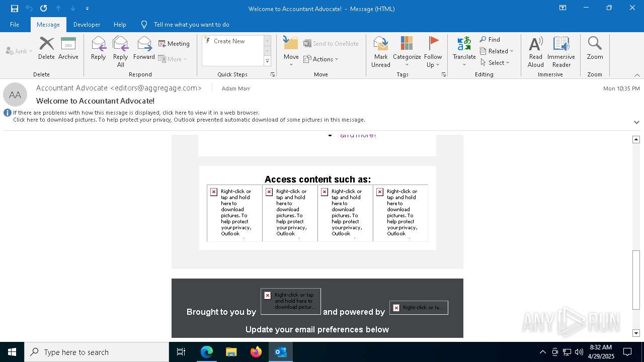Open the Help tab
Image resolution: width=644 pixels, height=362 pixels.
click(x=120, y=25)
